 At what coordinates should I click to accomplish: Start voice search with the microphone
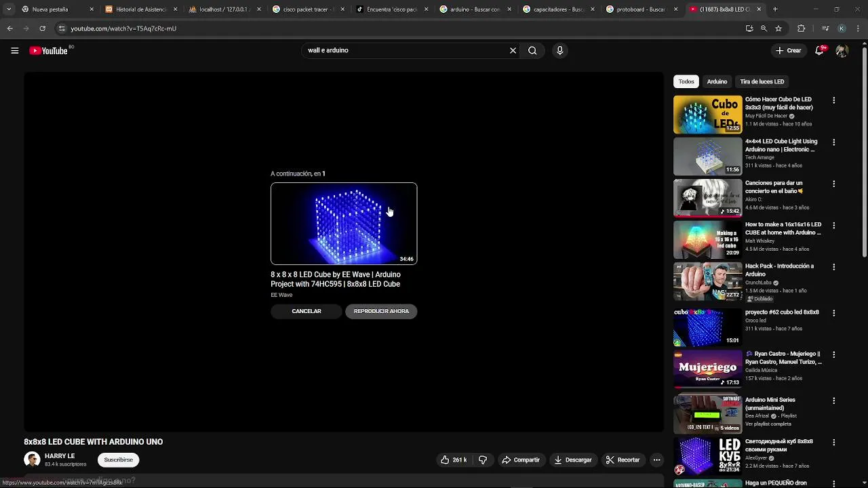[x=559, y=50]
